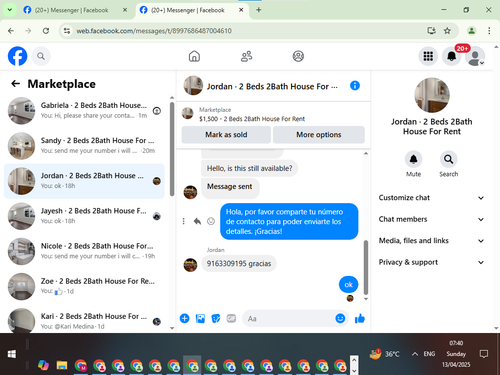
Task: Open conversation info icon for Jordan
Action: pos(355,86)
